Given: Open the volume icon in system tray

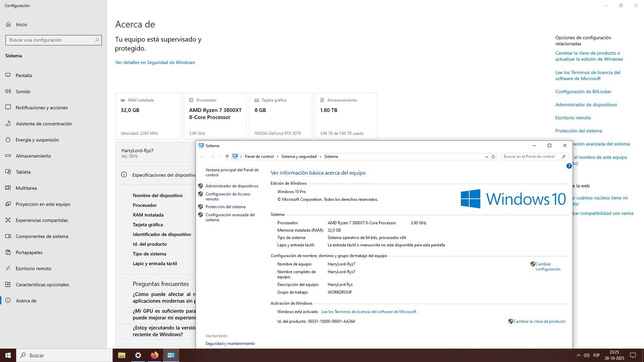Looking at the screenshot, I should [x=587, y=355].
